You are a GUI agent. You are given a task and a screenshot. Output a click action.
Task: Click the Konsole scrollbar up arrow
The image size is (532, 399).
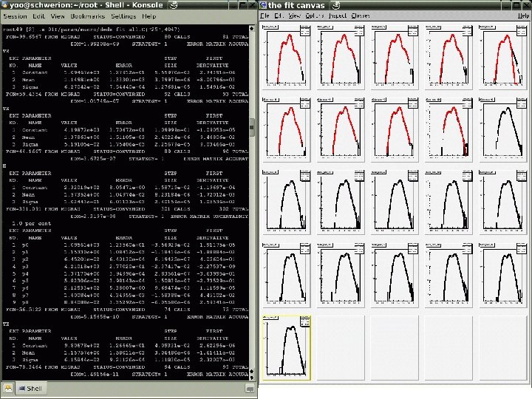coord(251,29)
